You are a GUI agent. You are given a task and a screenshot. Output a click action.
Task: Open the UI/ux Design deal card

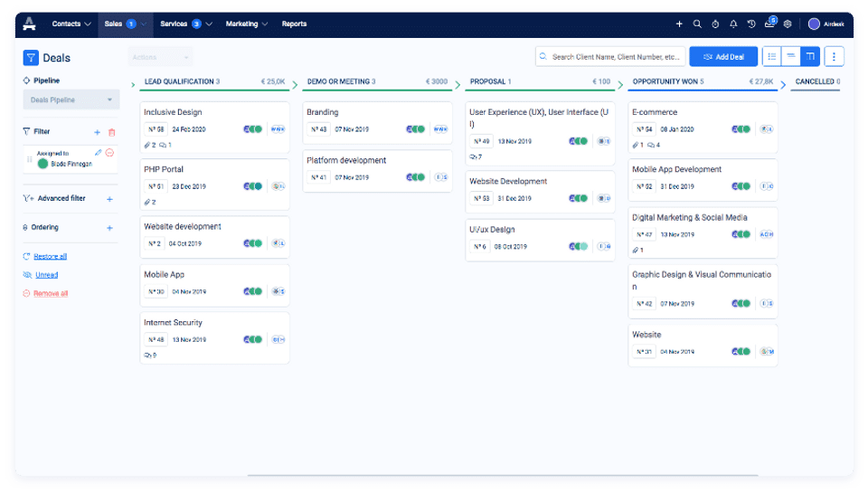click(540, 240)
